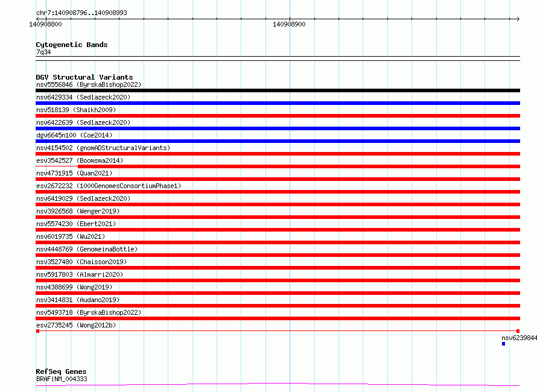This screenshot has width=537, height=392.
Task: Click the red bar under nsv4388699
Action: (278, 293)
